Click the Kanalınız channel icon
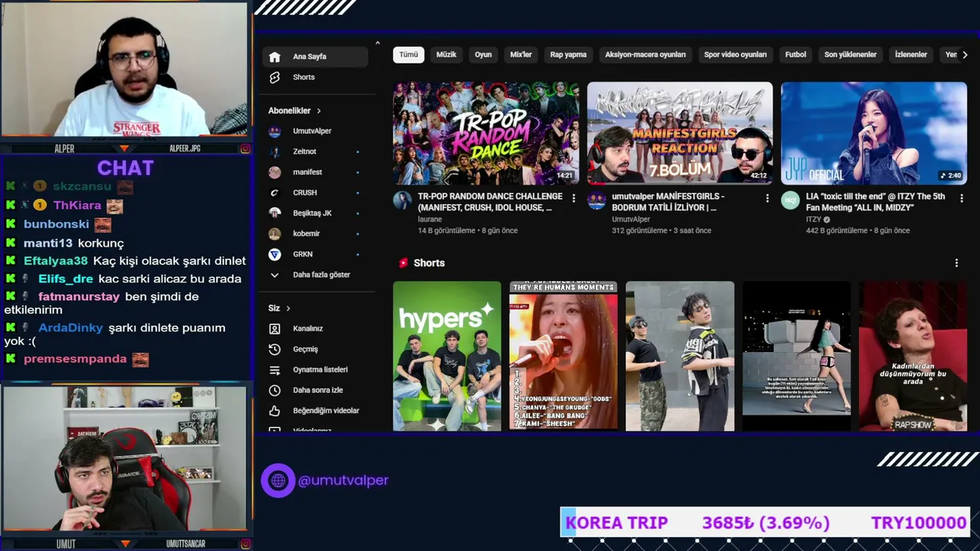 (275, 328)
